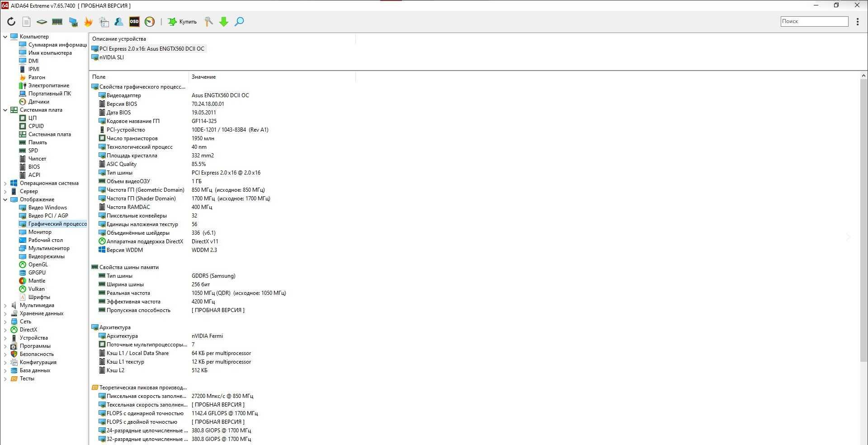Expand the Программы tree node
This screenshot has height=445, width=868.
click(x=5, y=346)
